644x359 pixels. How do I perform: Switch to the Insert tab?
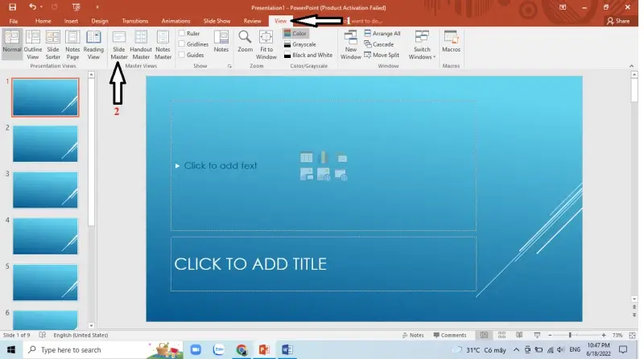tap(72, 20)
